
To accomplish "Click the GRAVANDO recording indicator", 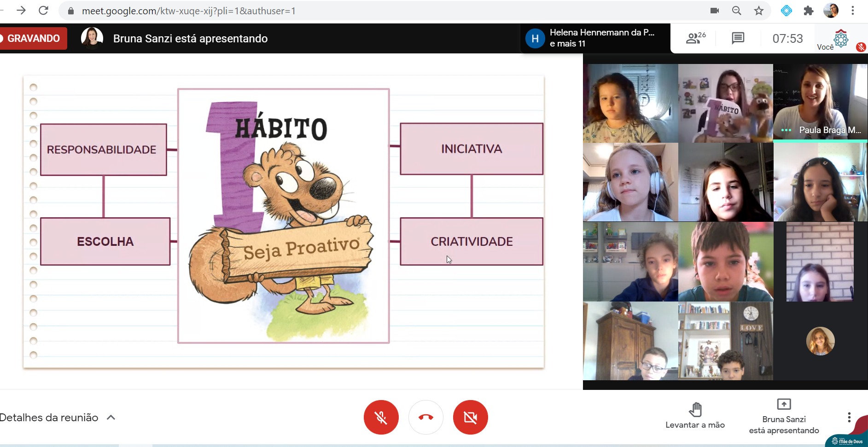I will coord(33,38).
